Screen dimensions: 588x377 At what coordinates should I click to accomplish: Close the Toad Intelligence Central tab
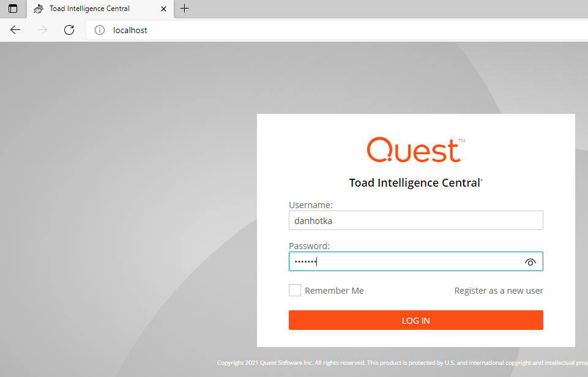coord(163,9)
